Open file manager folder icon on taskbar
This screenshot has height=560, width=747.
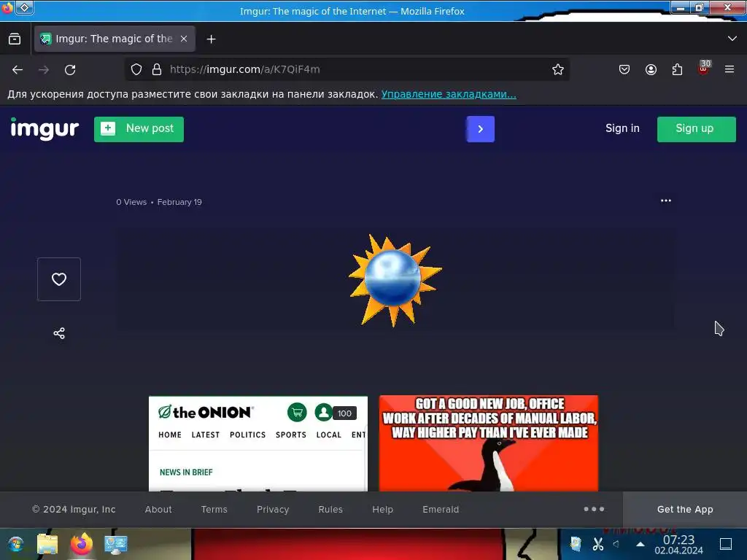tap(47, 544)
